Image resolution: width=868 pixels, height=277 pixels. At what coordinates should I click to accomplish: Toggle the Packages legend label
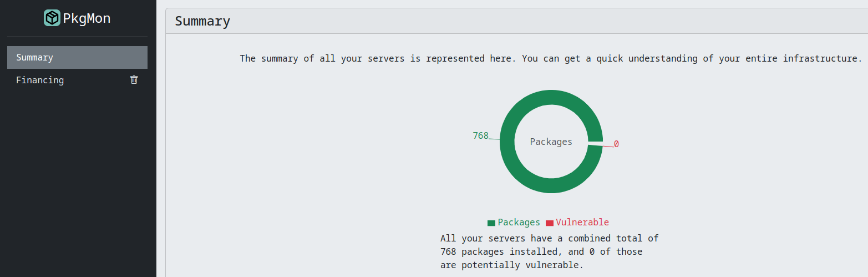[x=519, y=222]
